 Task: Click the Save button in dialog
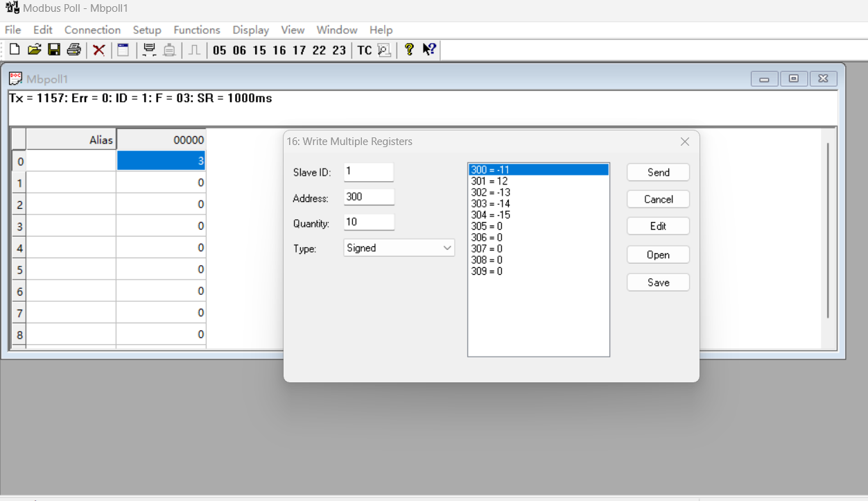click(658, 282)
